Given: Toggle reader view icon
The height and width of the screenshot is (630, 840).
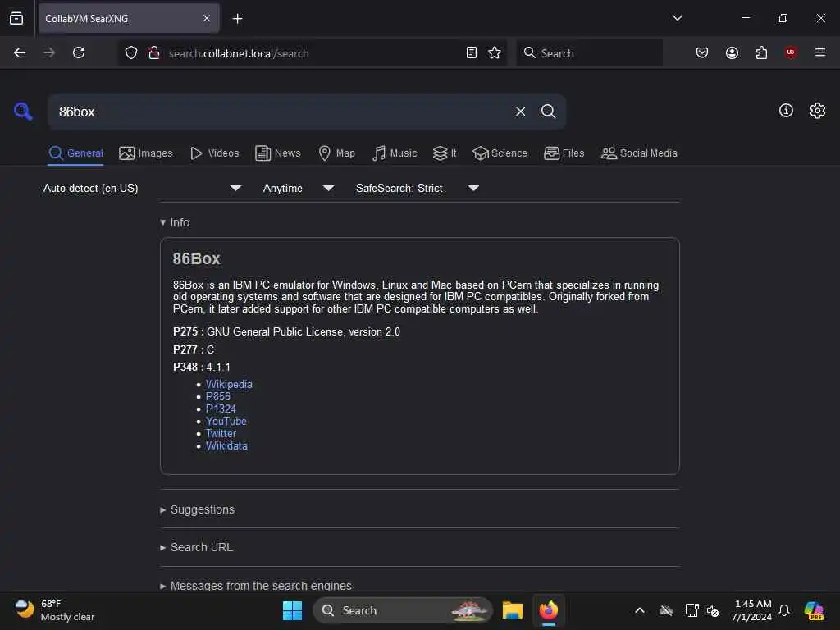Looking at the screenshot, I should click(x=472, y=52).
